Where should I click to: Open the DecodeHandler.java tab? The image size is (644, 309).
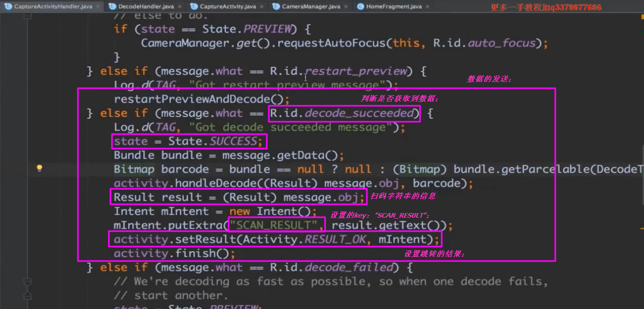click(146, 7)
